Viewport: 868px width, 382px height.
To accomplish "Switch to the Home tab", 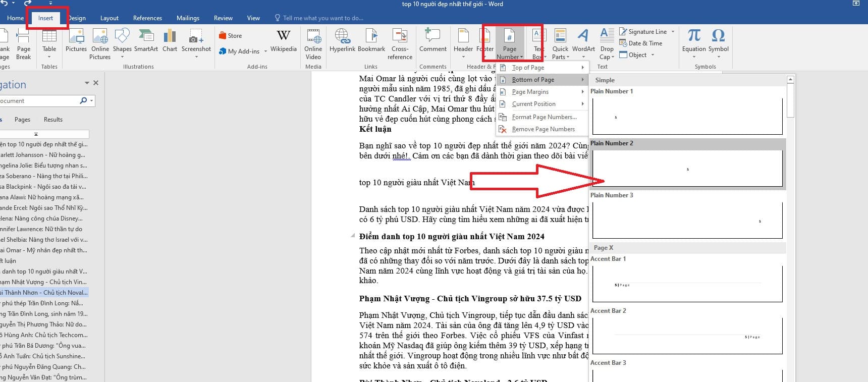I will [x=15, y=18].
